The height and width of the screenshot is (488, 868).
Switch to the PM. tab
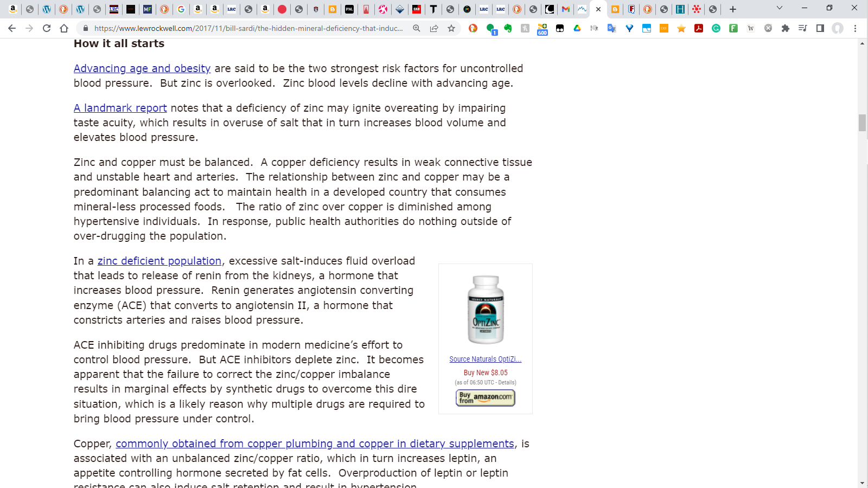[349, 9]
